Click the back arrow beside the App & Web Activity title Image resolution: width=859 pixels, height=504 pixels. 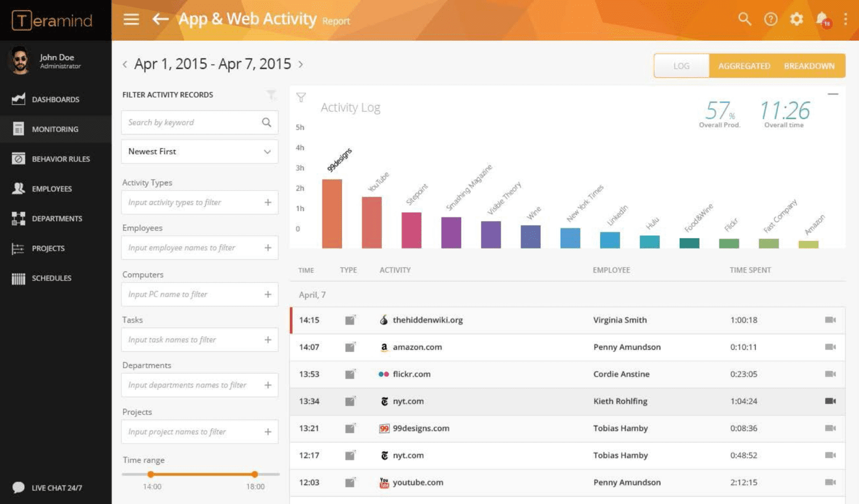pyautogui.click(x=160, y=19)
